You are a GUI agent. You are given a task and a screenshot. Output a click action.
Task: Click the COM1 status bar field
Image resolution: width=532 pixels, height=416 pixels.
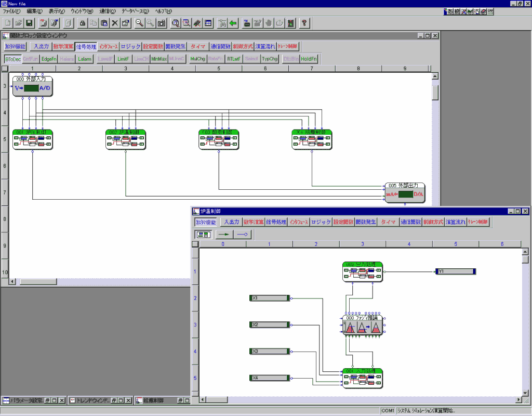pos(388,411)
